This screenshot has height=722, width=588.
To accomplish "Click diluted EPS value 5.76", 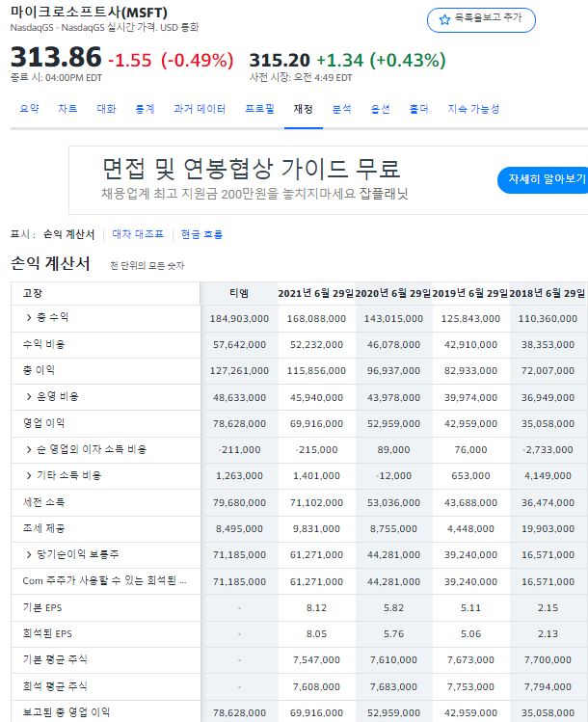I will [393, 634].
